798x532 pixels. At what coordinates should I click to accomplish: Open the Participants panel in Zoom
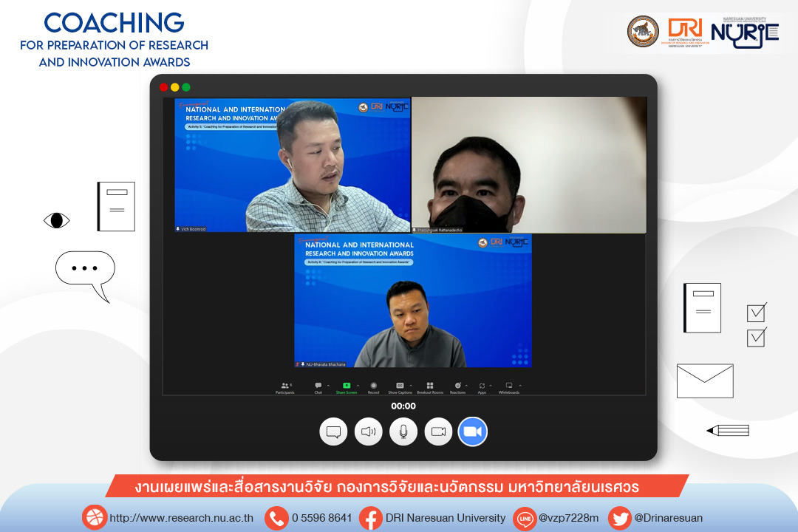pos(285,388)
